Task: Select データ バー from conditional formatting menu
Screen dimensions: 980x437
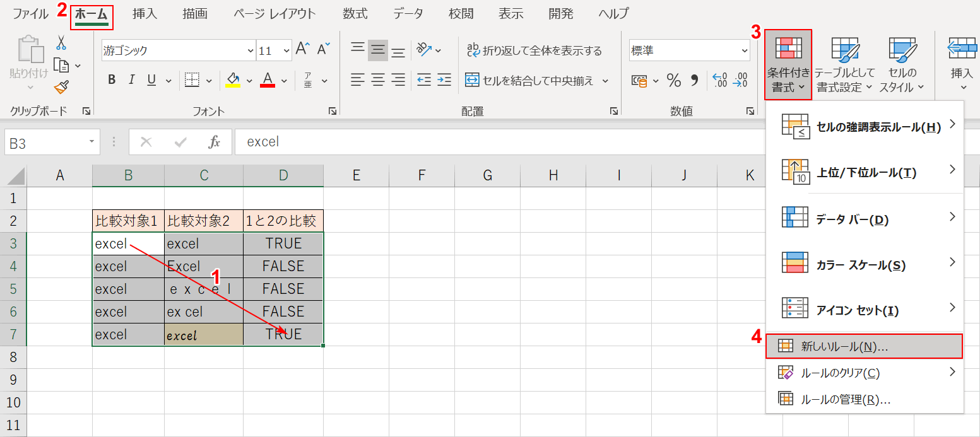Action: pyautogui.click(x=852, y=218)
